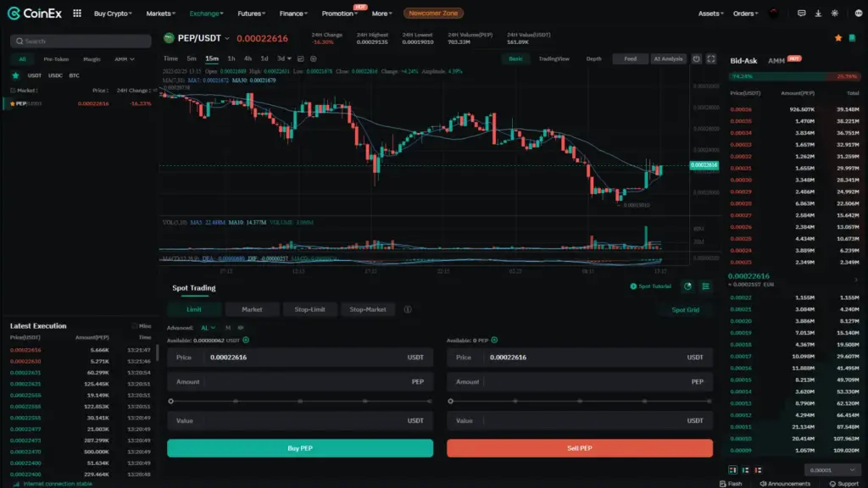
Task: Toggle the AI Analysis panel
Action: pos(668,58)
